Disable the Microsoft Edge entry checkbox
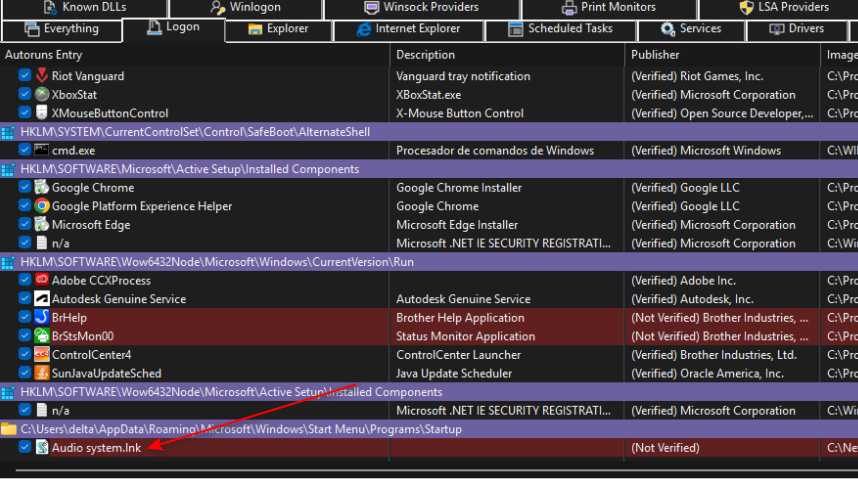Screen dimensions: 858x479 tap(24, 224)
